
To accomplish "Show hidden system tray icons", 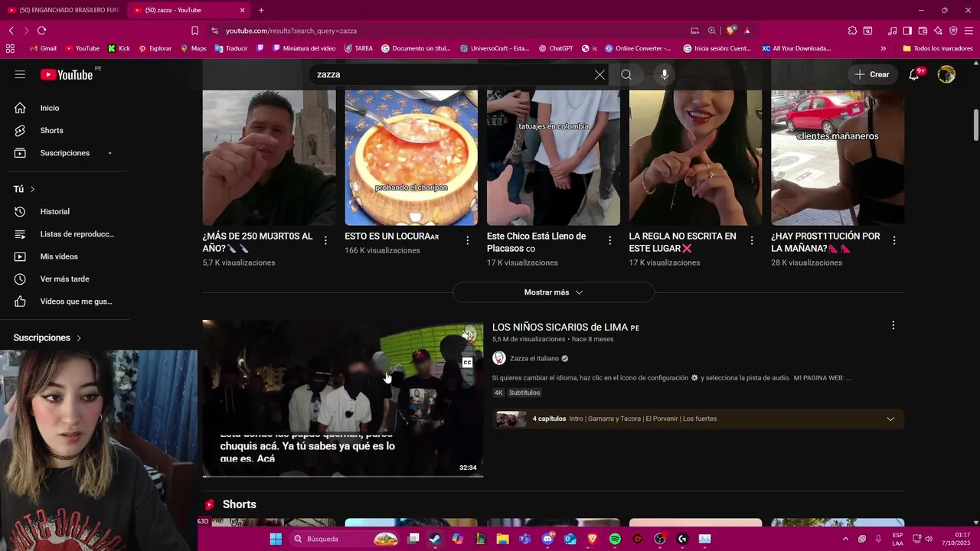I will (845, 539).
